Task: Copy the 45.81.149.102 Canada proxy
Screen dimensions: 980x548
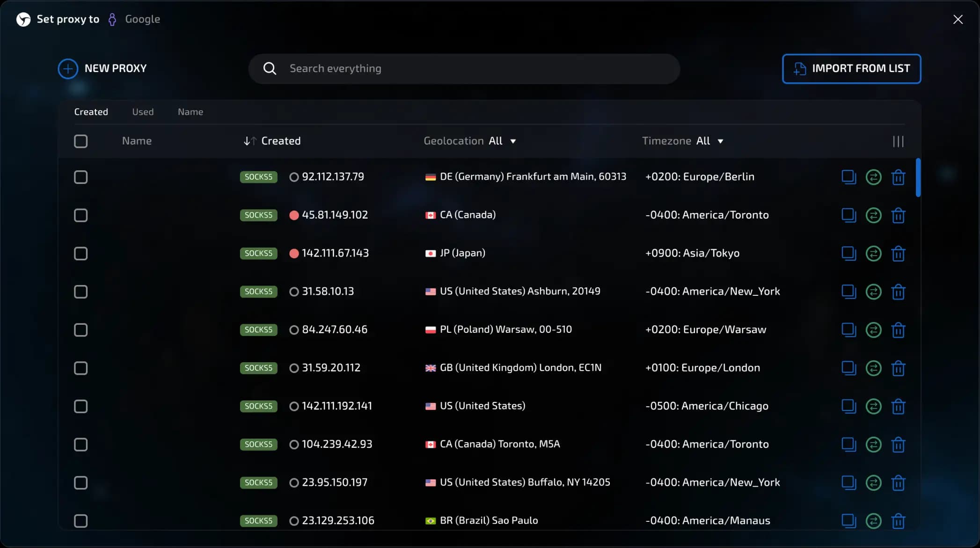Action: click(x=848, y=215)
